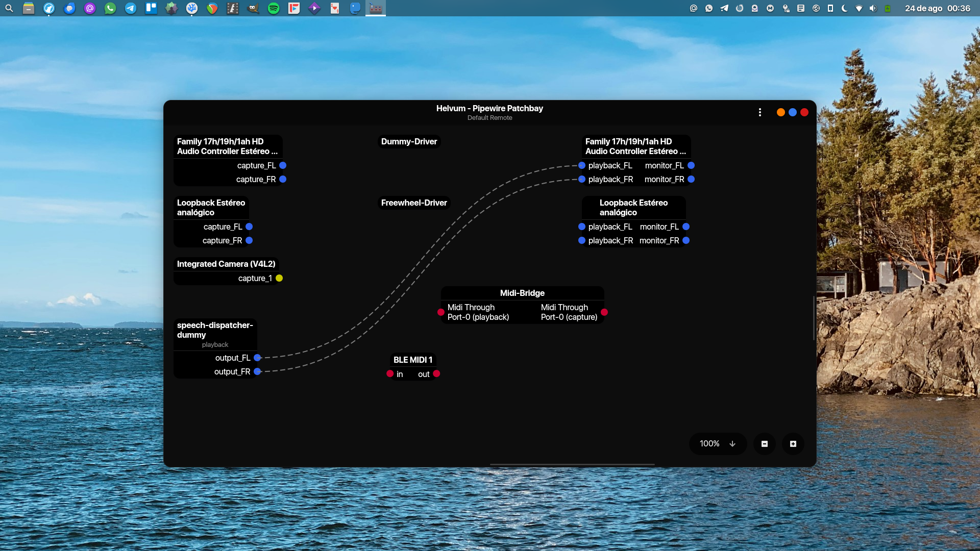
Task: Open the date and time panel menu
Action: click(x=937, y=8)
